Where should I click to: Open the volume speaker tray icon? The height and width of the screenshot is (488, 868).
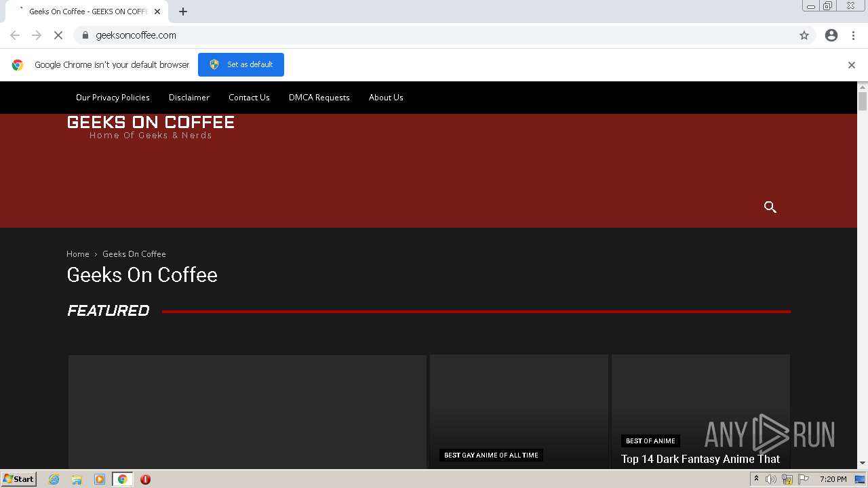point(771,479)
